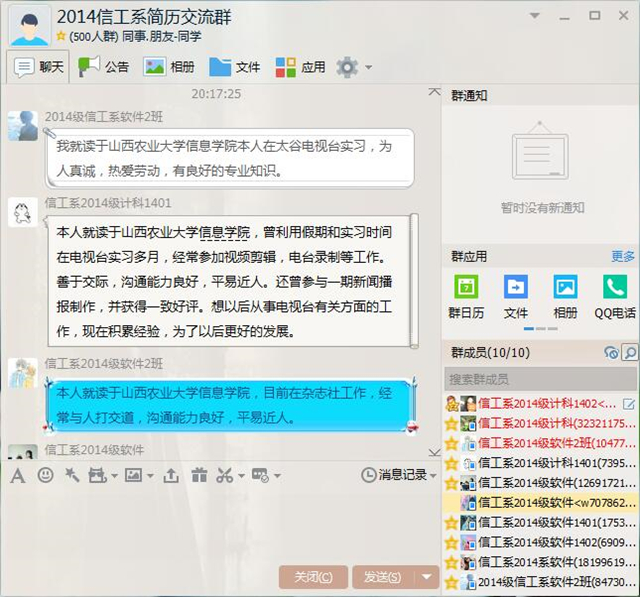
Task: Click the member search magnifier icon
Action: tap(630, 353)
